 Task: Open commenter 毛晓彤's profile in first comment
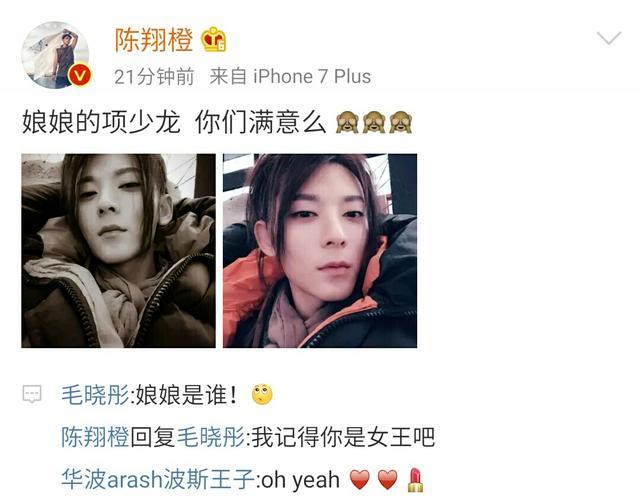tap(96, 395)
